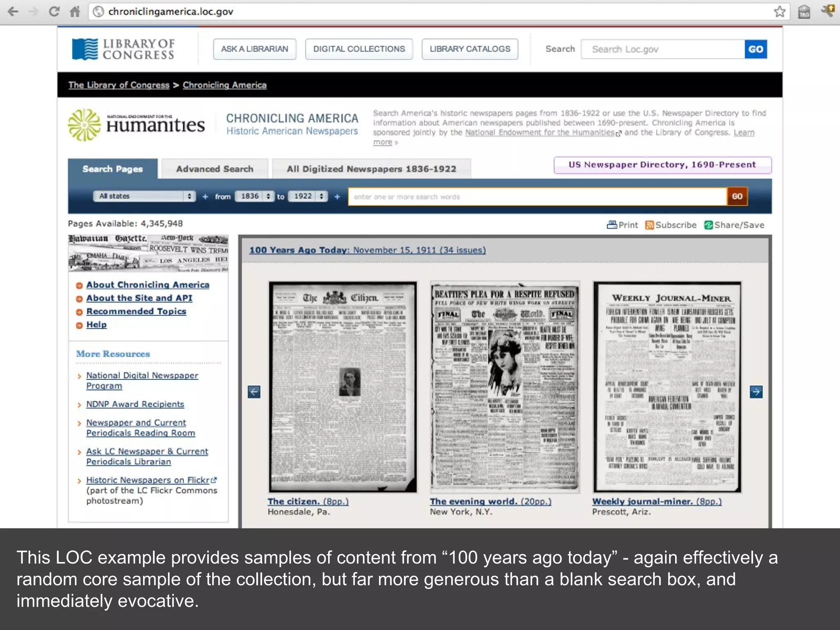This screenshot has width=840, height=630.
Task: Click Weekly Journal-Miner newspaper thumbnail
Action: 667,387
